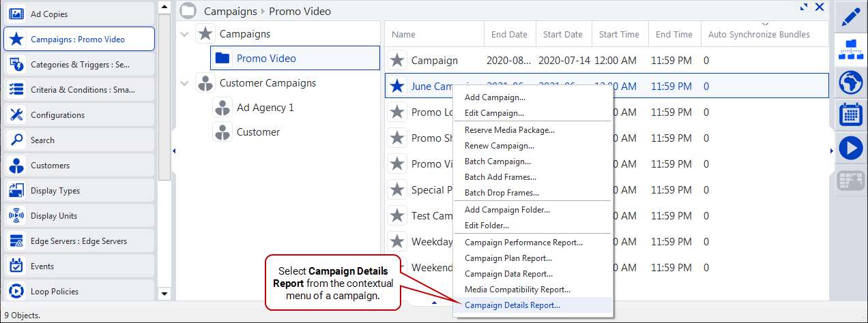Collapse the Customer Campaigns tree node
Screen dimensions: 868x323
point(184,83)
